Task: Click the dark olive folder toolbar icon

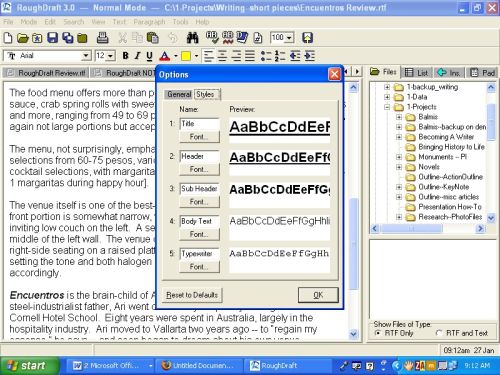Action: [x=82, y=38]
